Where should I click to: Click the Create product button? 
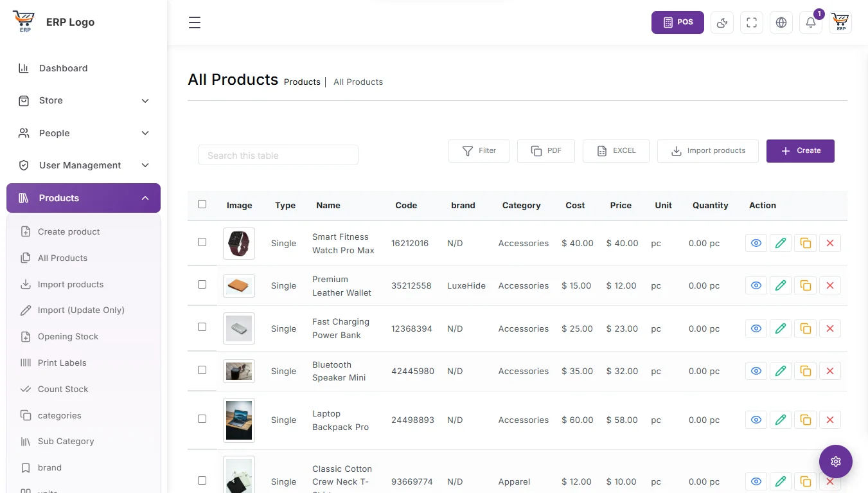801,151
